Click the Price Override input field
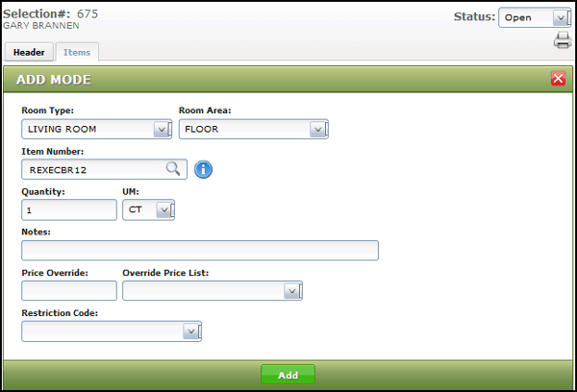 pyautogui.click(x=69, y=291)
